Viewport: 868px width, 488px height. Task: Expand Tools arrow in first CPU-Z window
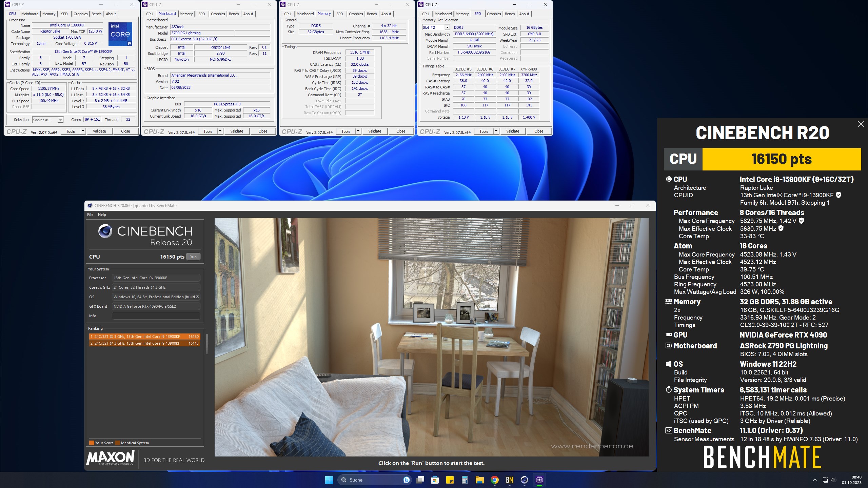click(82, 131)
